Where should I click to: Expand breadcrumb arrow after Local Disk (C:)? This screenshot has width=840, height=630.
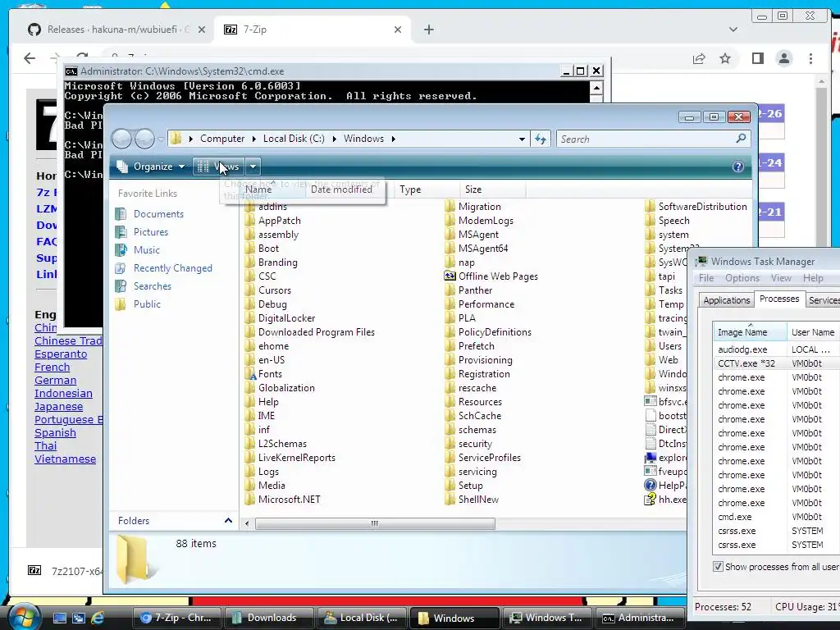335,139
